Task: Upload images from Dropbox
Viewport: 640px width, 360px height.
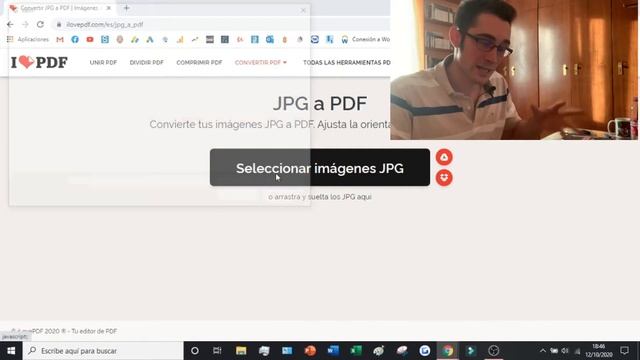Action: (444, 178)
